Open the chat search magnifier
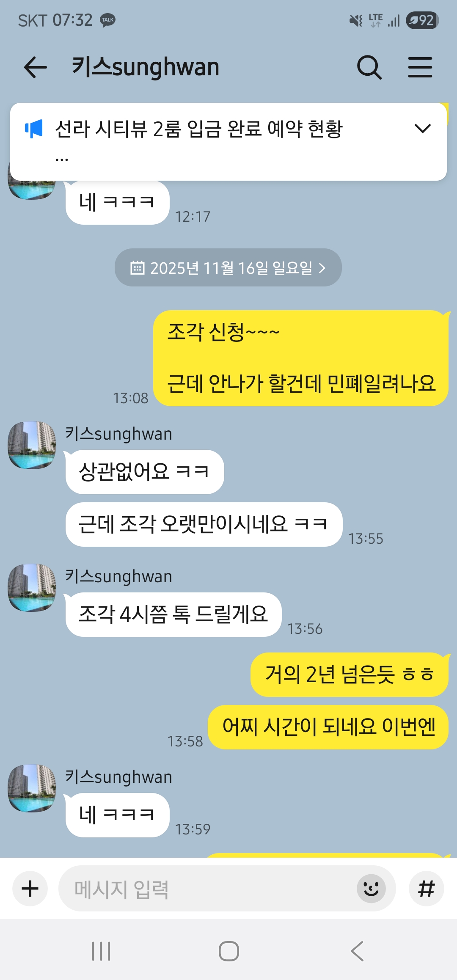457x980 pixels. (x=369, y=67)
